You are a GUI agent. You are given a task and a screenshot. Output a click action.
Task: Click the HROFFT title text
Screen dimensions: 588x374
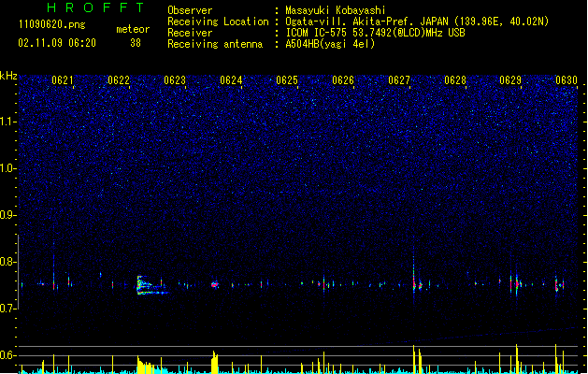(95, 7)
